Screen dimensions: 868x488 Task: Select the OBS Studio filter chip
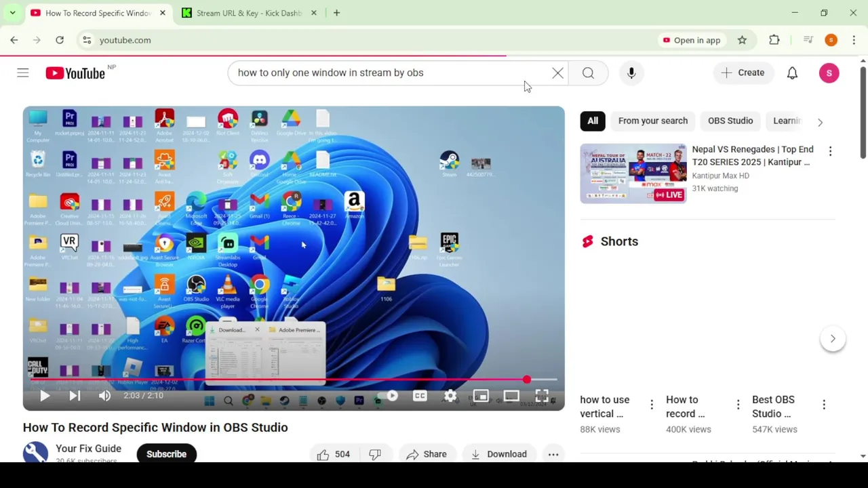tap(730, 121)
